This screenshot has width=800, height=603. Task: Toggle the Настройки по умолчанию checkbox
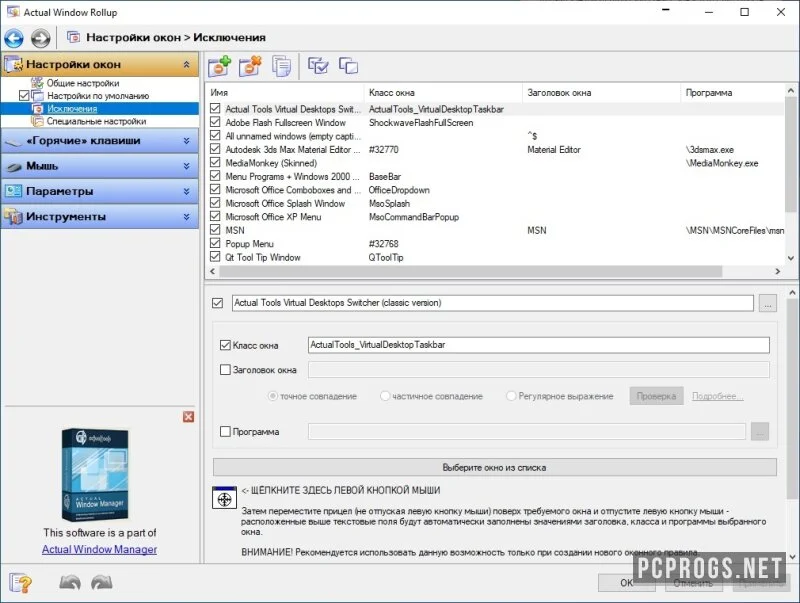tap(24, 95)
